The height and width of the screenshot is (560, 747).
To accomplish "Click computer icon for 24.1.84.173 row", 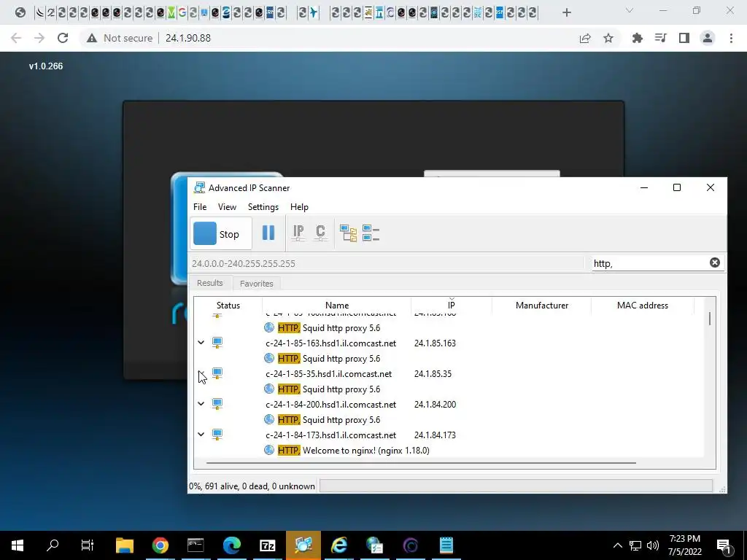I will click(217, 435).
